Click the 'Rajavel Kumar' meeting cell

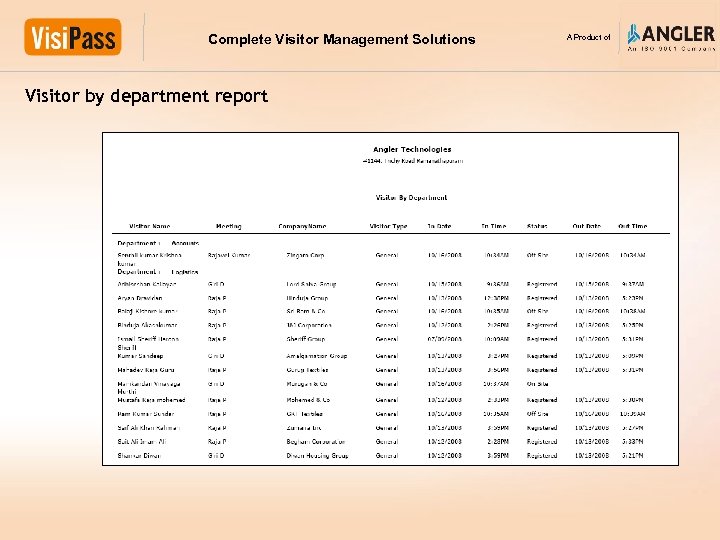tap(229, 255)
